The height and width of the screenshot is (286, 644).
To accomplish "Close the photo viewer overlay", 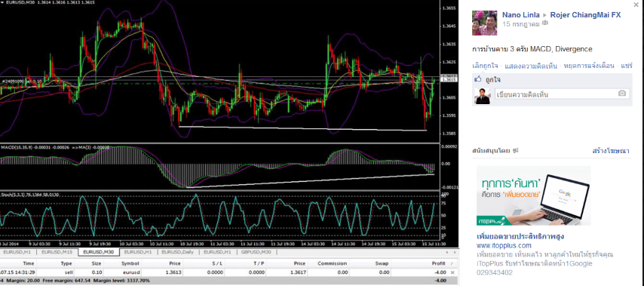I will tap(636, 5).
